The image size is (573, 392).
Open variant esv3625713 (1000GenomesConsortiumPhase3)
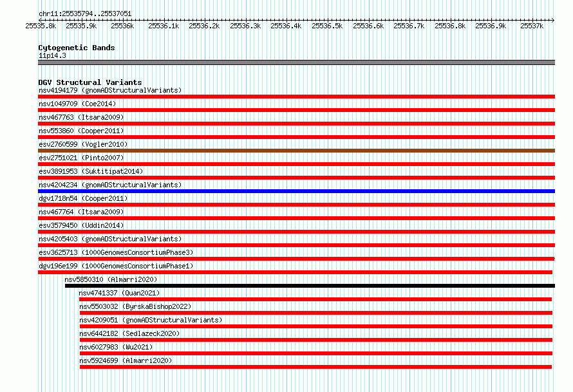(116, 252)
